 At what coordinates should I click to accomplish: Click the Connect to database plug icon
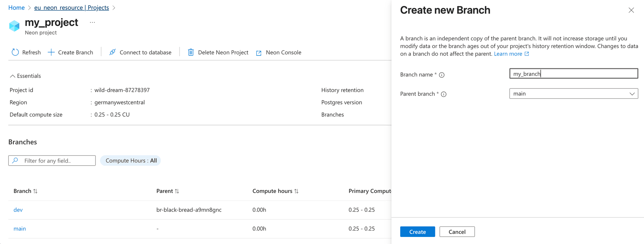coord(113,52)
